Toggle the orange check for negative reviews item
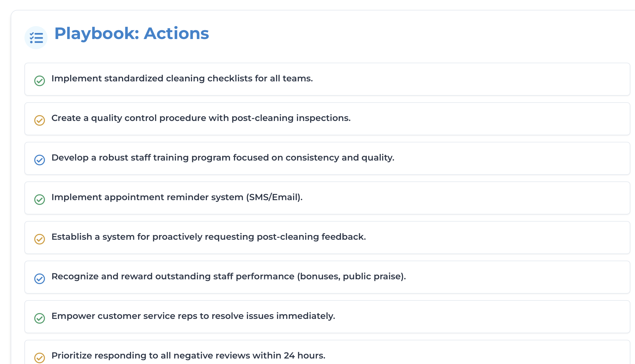The height and width of the screenshot is (364, 635). 40,358
